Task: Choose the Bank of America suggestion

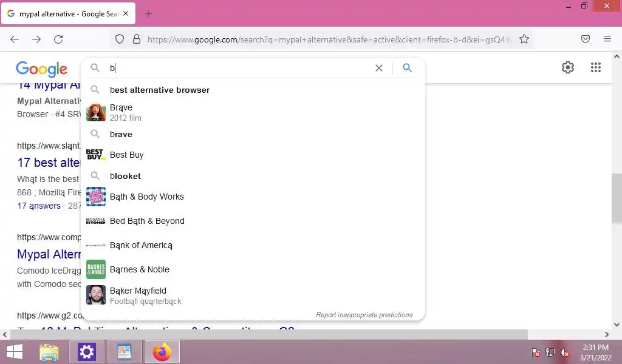Action: pyautogui.click(x=253, y=245)
